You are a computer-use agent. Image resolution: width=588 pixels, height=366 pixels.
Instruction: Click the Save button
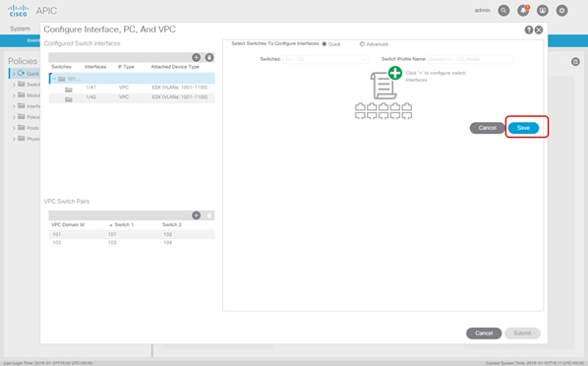pyautogui.click(x=523, y=128)
